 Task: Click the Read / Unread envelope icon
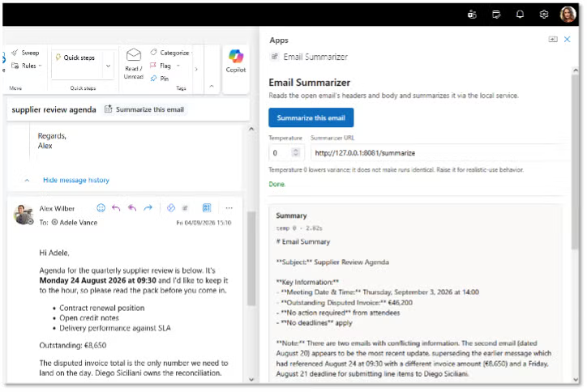point(134,55)
